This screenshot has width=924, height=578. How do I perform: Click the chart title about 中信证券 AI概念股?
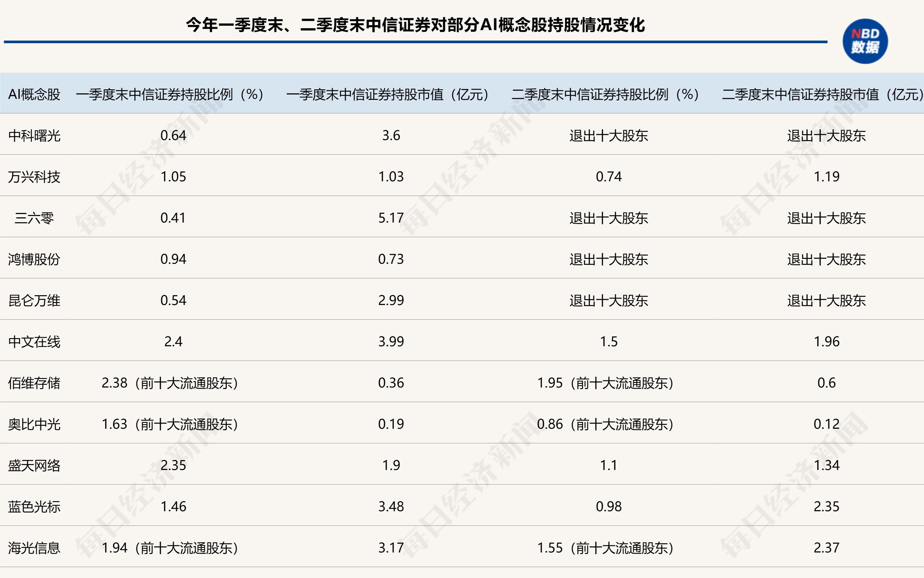point(415,25)
